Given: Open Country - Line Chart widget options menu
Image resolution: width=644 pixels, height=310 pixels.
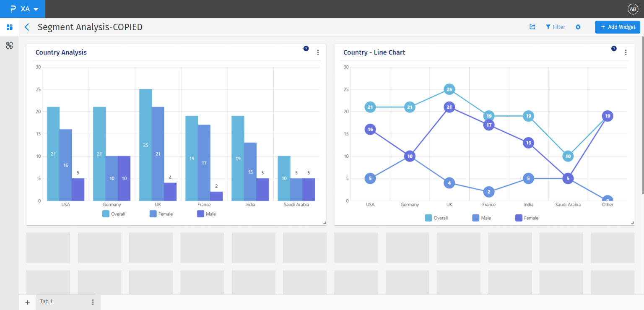Looking at the screenshot, I should click(x=626, y=52).
